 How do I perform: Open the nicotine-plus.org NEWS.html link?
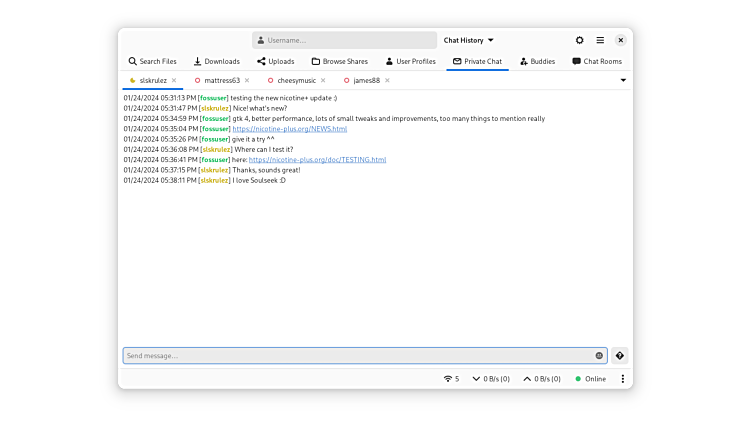(x=290, y=129)
